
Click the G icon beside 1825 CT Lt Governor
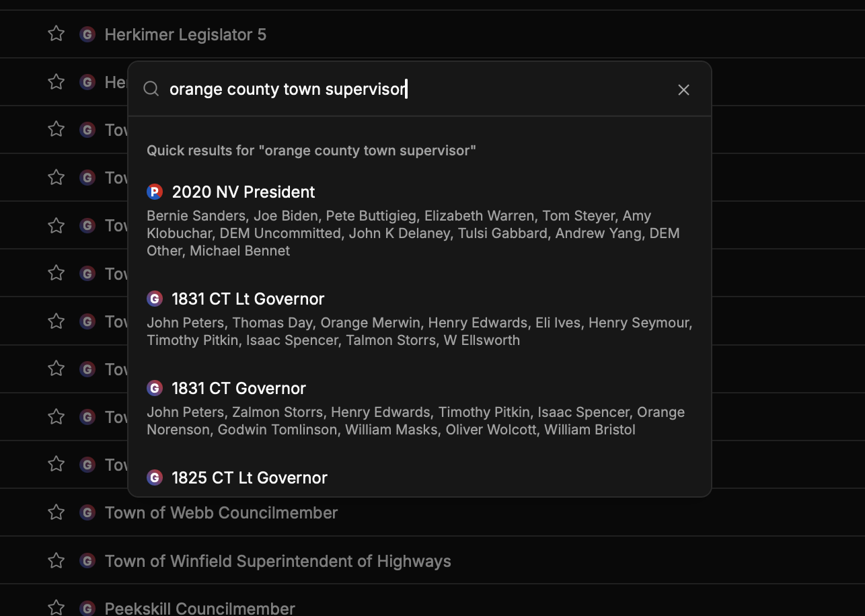point(155,478)
